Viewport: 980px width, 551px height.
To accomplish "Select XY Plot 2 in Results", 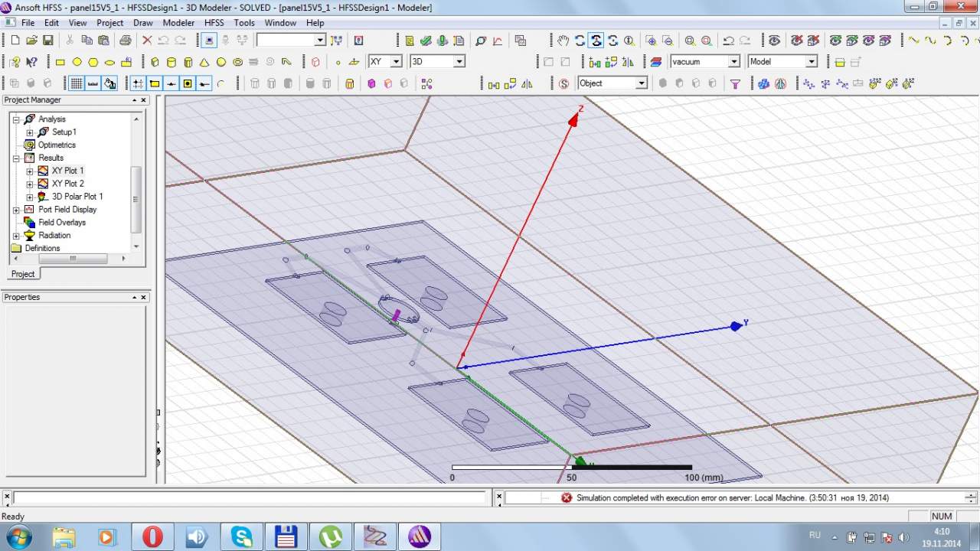I will (67, 184).
